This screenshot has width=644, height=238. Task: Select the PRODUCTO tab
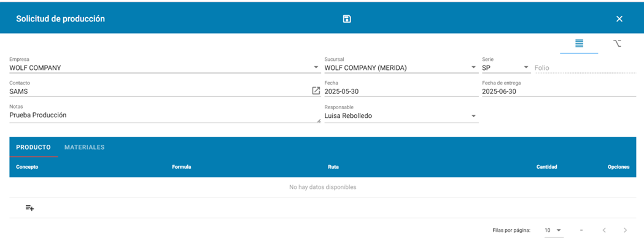pyautogui.click(x=33, y=147)
